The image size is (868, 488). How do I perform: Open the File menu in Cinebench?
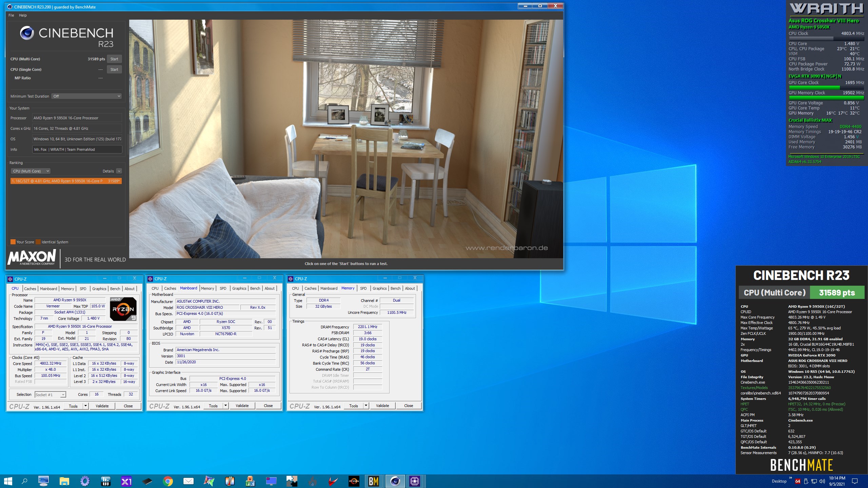(x=11, y=15)
